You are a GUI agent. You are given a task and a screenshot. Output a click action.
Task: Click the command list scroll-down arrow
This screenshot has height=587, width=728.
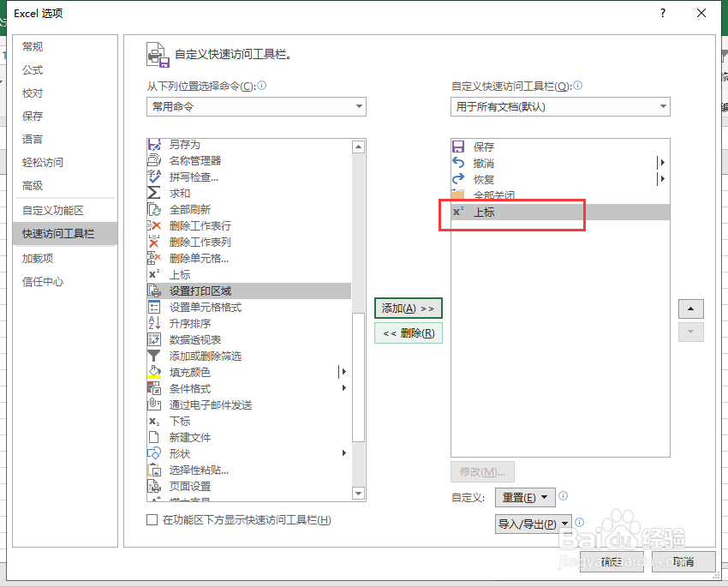pos(358,493)
